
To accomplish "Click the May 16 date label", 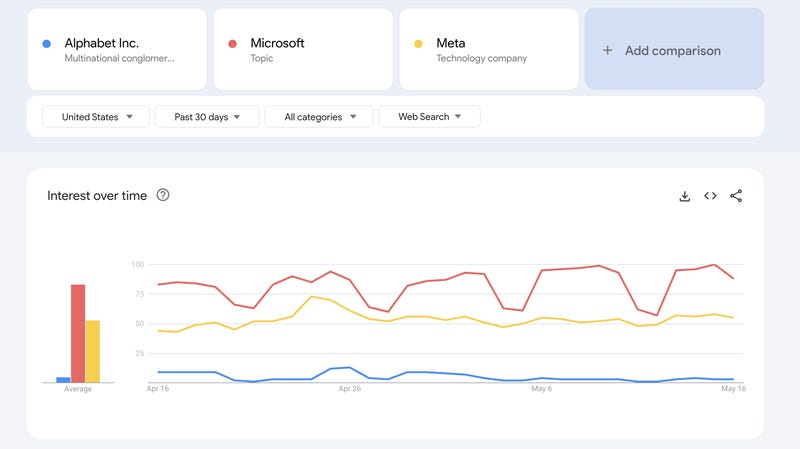I will coord(733,389).
